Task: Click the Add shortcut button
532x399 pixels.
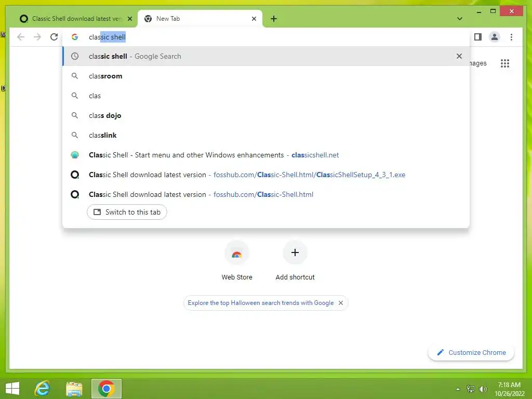Action: point(295,261)
